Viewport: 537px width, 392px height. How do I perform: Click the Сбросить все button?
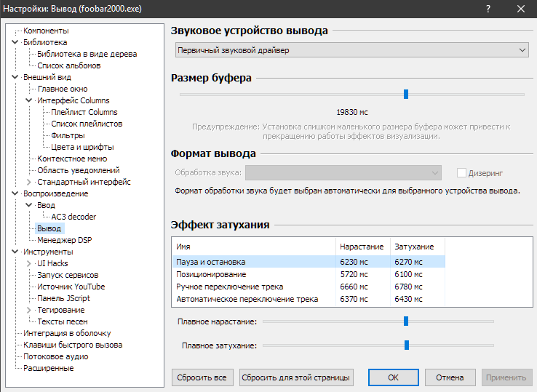click(x=202, y=377)
